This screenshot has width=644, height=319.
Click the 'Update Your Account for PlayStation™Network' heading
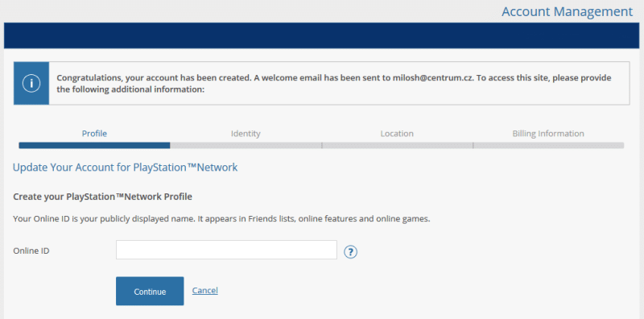[126, 168]
